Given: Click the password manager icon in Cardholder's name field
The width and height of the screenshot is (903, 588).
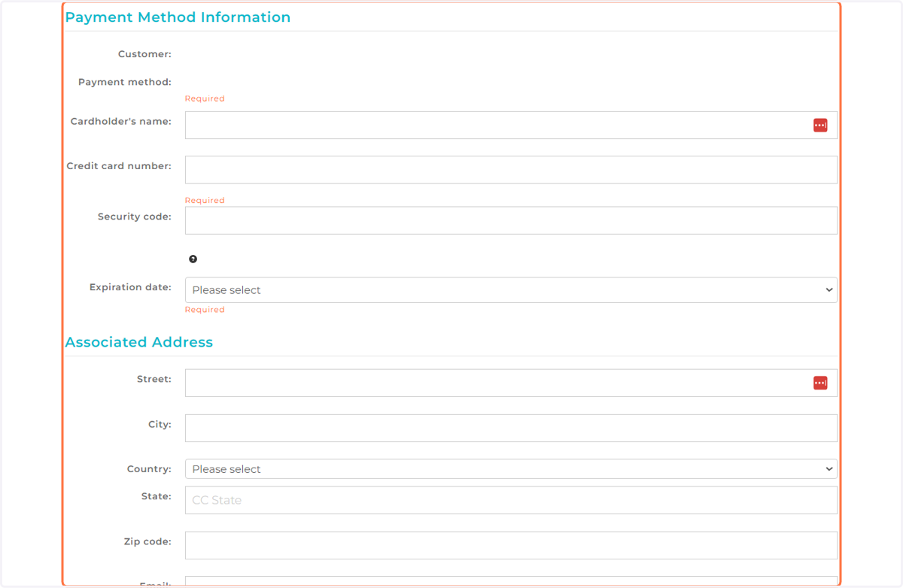Looking at the screenshot, I should 820,126.
